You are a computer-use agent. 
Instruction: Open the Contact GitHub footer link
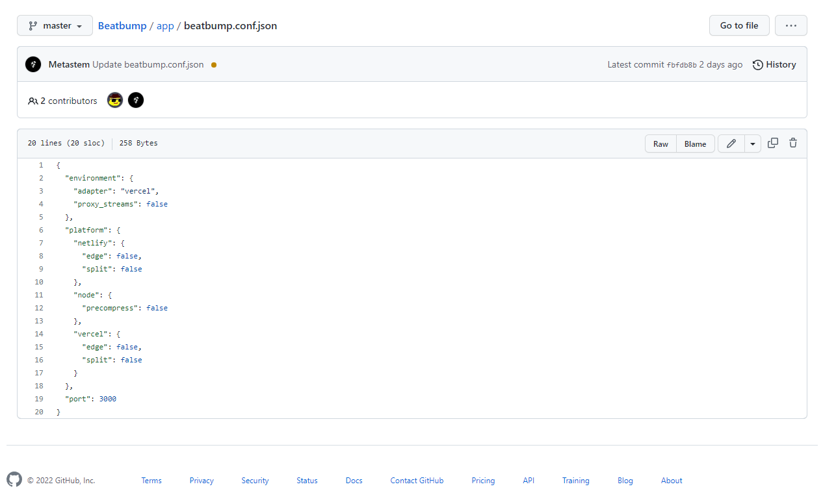point(417,481)
